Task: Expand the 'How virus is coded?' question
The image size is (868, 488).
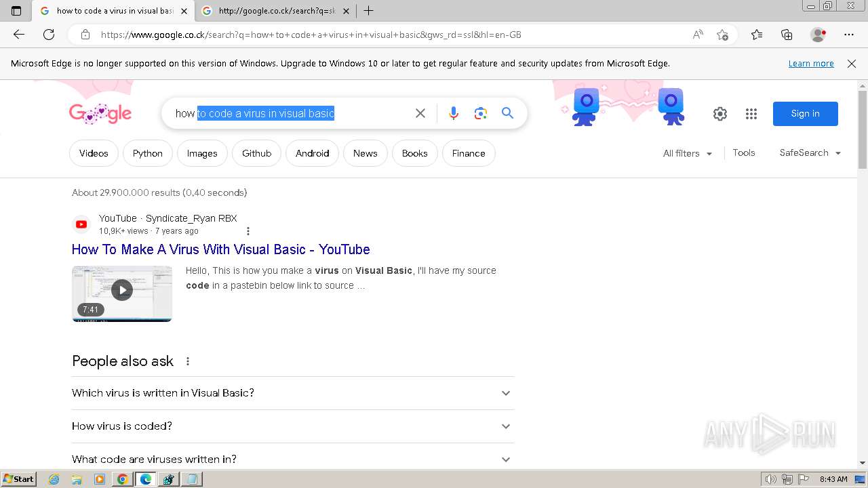Action: (x=293, y=426)
